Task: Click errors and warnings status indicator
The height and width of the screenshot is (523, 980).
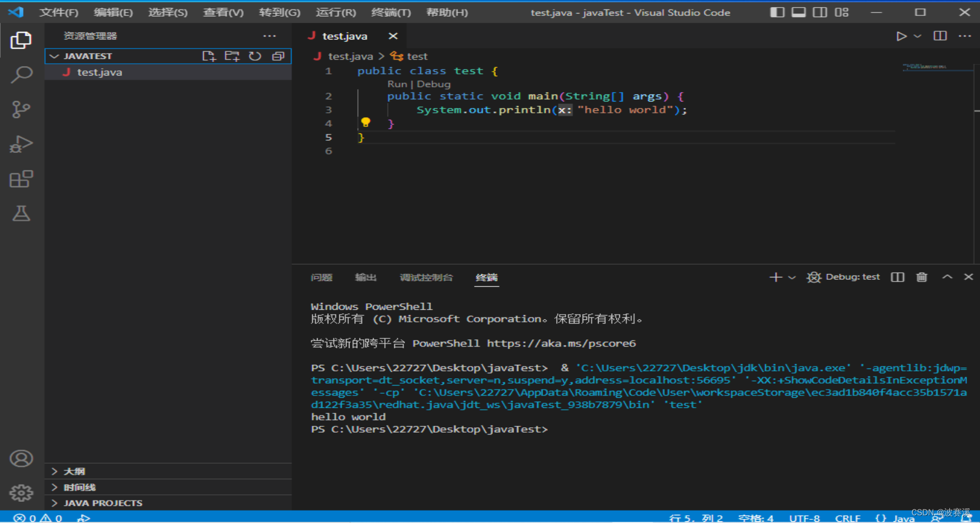Action: point(38,518)
